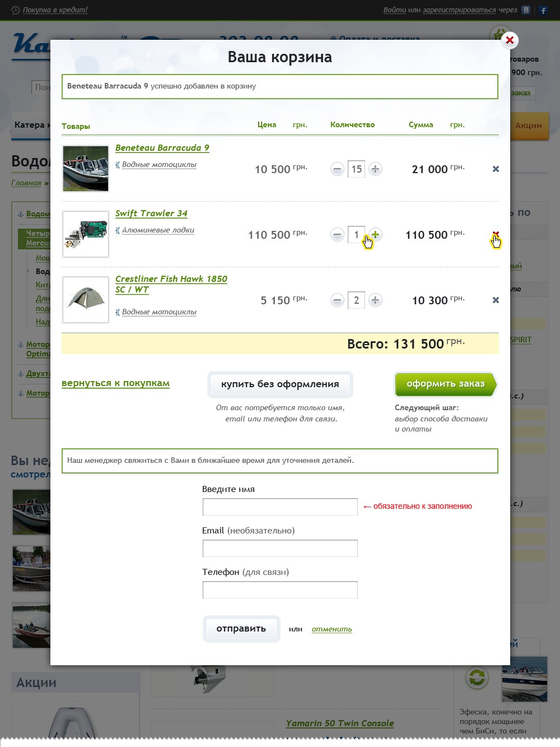Increase quantity of Beneteau Barracuda 9
The image size is (560, 747).
375,169
